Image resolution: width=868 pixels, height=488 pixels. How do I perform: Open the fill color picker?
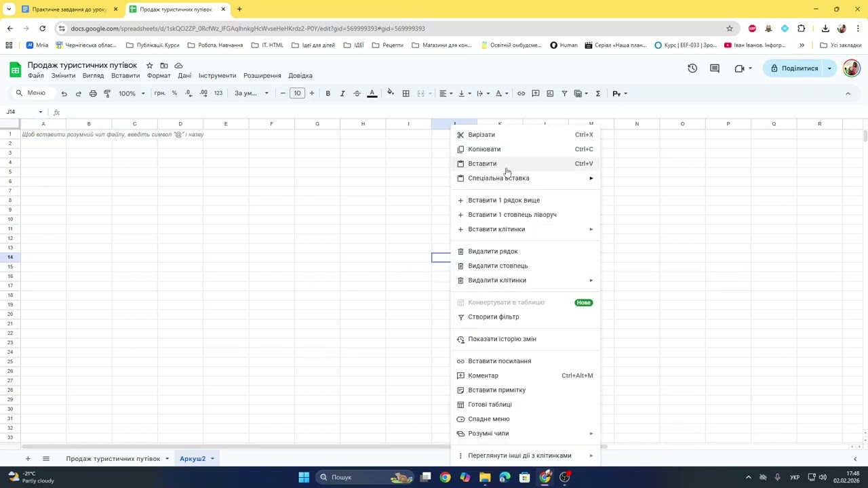click(x=390, y=94)
